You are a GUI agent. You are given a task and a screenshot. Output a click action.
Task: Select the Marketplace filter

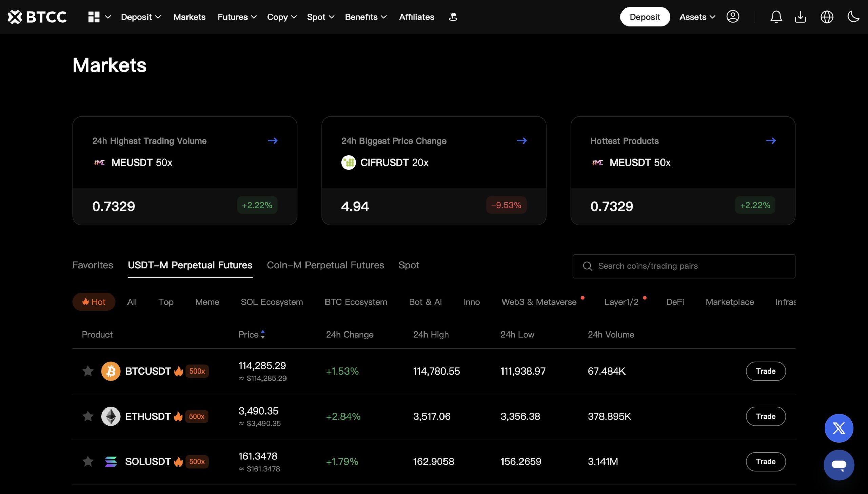click(x=730, y=302)
